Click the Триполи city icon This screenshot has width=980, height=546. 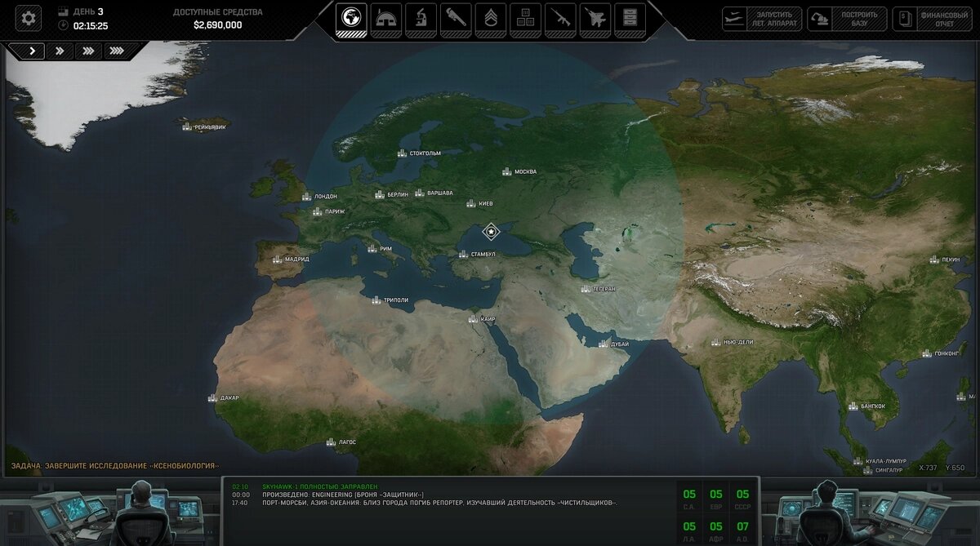[376, 300]
